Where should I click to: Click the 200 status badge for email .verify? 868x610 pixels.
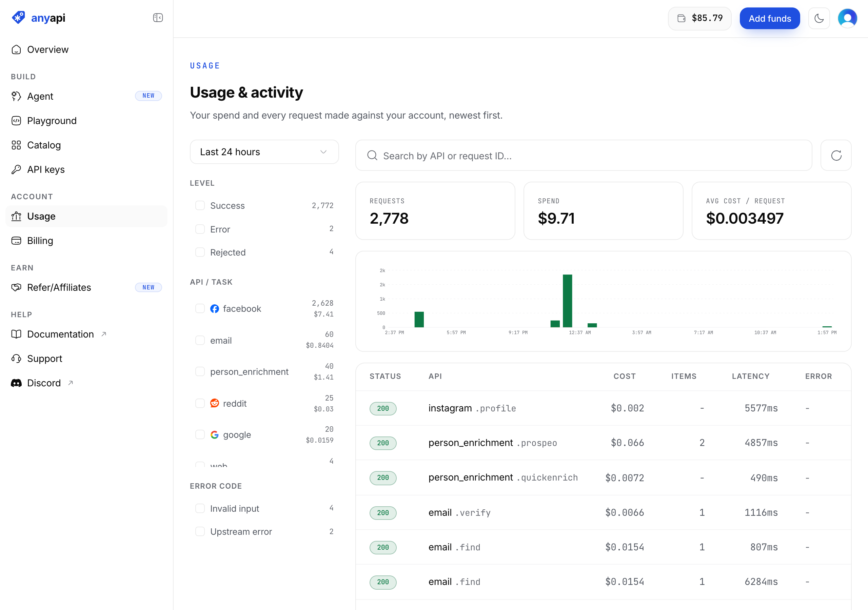pyautogui.click(x=383, y=513)
